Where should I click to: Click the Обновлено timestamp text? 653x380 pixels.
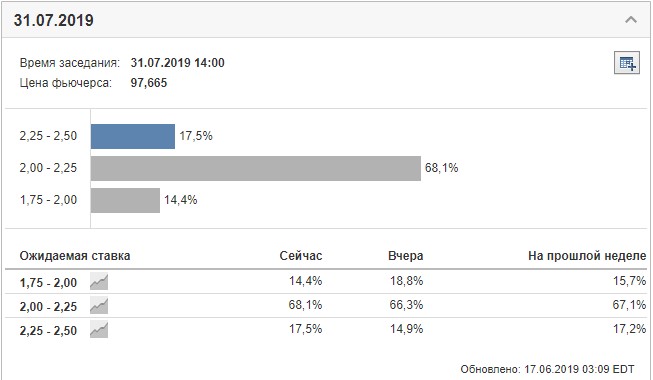pos(547,369)
